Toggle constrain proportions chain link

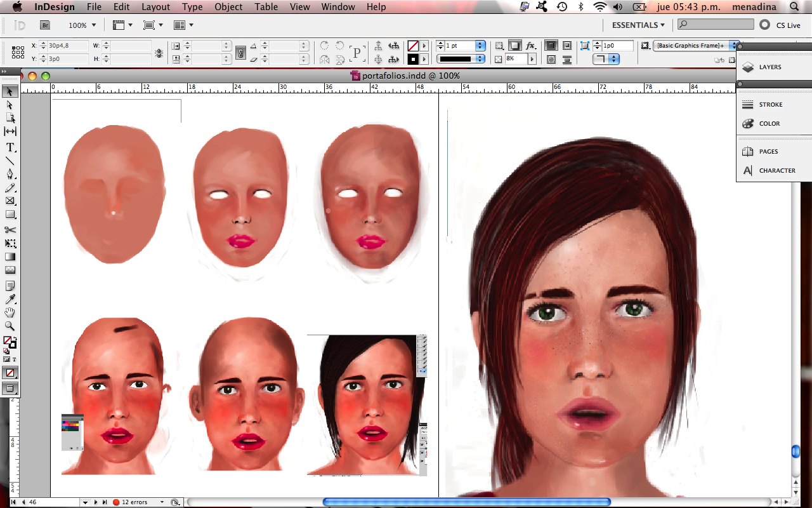159,53
